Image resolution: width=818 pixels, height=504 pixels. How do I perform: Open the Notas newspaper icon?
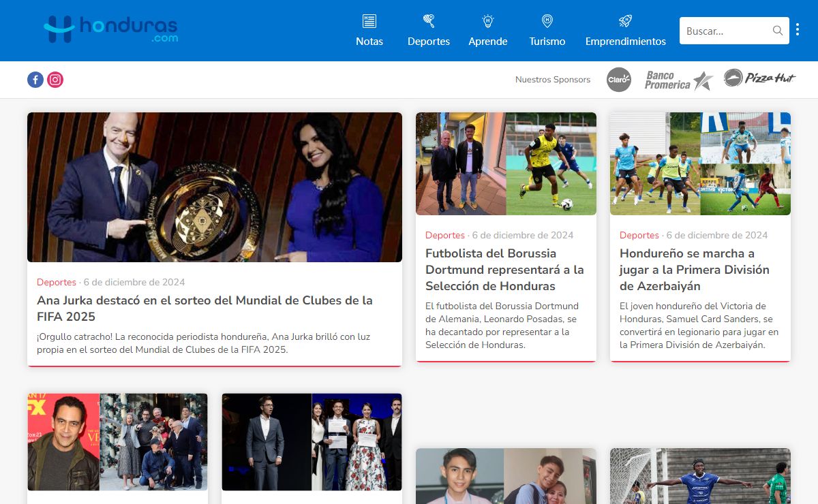point(369,21)
